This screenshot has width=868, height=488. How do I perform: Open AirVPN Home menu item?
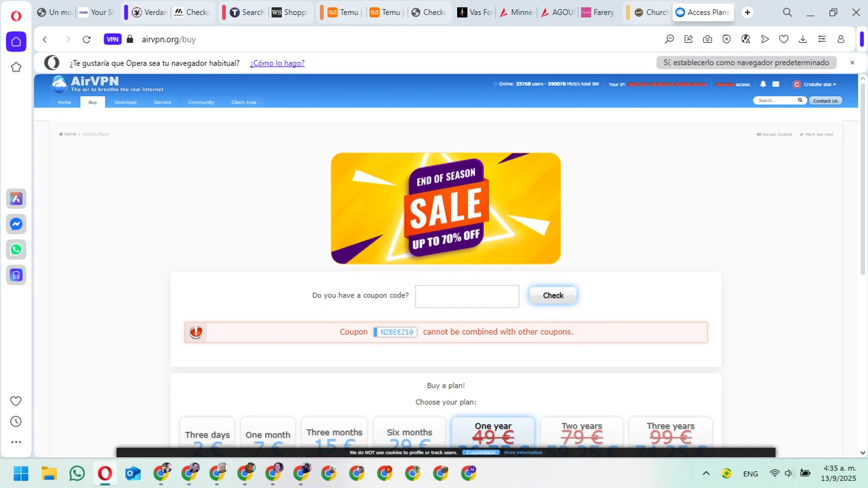64,102
